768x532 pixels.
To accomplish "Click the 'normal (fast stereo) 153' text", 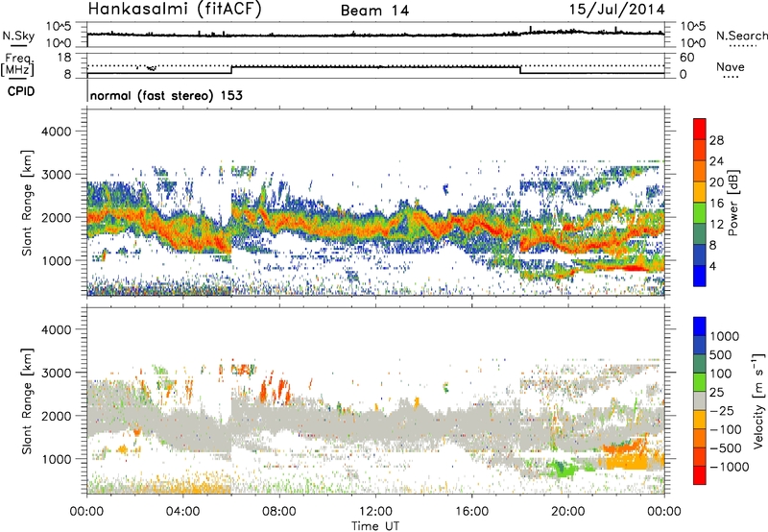I will [x=166, y=95].
